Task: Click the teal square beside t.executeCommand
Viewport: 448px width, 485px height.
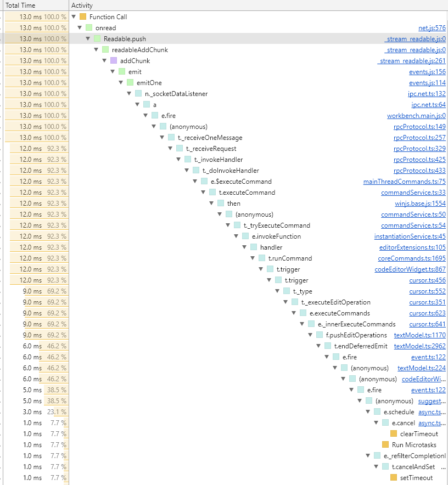Action: click(x=212, y=193)
